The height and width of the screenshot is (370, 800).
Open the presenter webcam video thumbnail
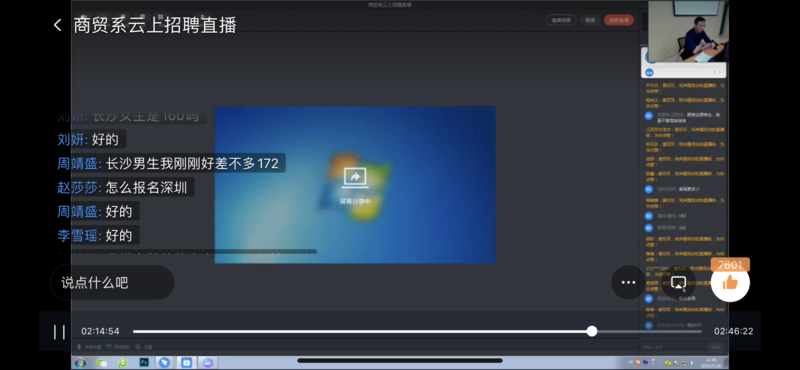click(688, 31)
